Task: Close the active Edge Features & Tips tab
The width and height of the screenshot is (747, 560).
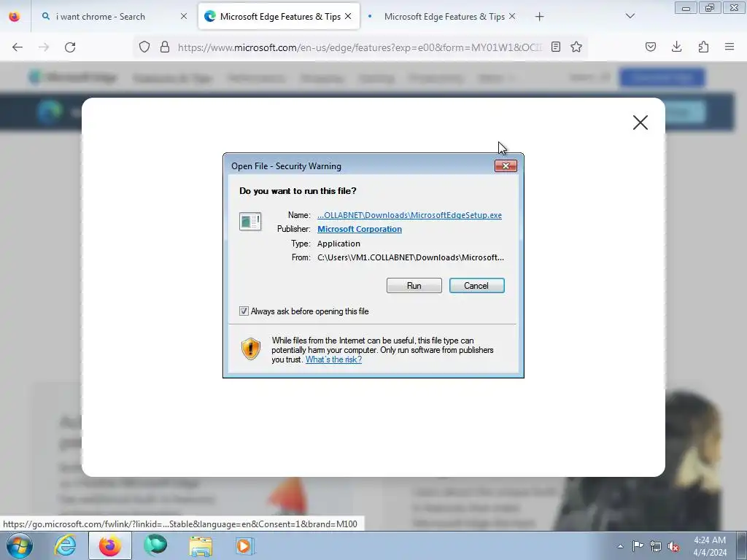Action: coord(348,17)
